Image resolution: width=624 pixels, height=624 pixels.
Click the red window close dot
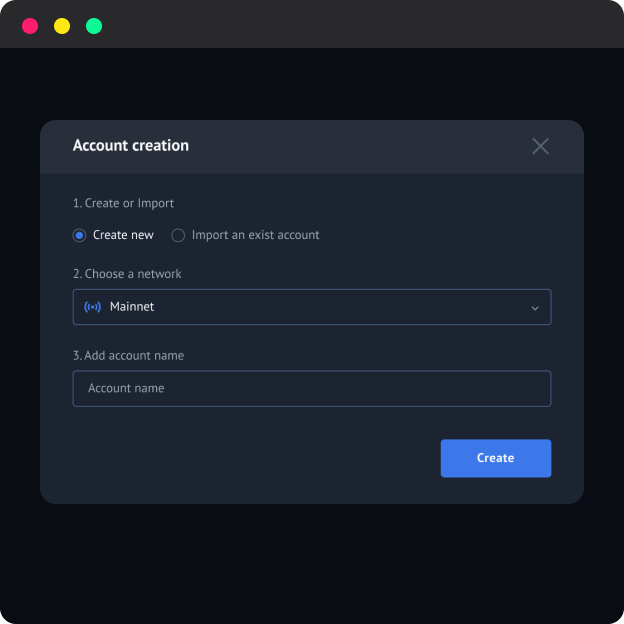pos(30,26)
